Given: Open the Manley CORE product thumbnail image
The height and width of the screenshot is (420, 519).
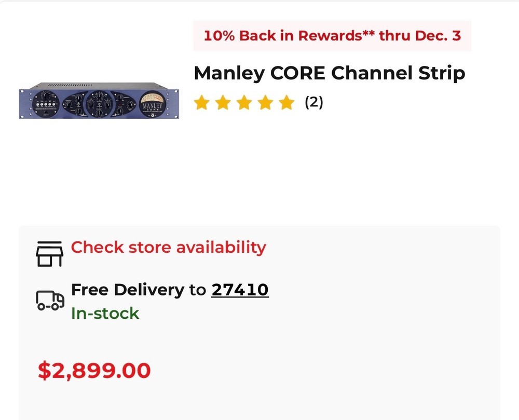Looking at the screenshot, I should [x=99, y=100].
